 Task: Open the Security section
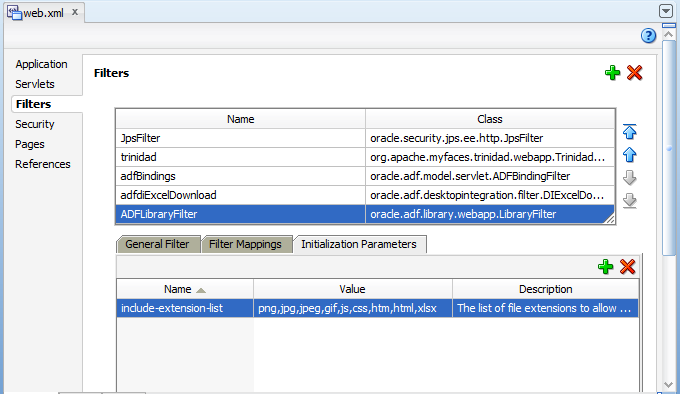tap(35, 124)
